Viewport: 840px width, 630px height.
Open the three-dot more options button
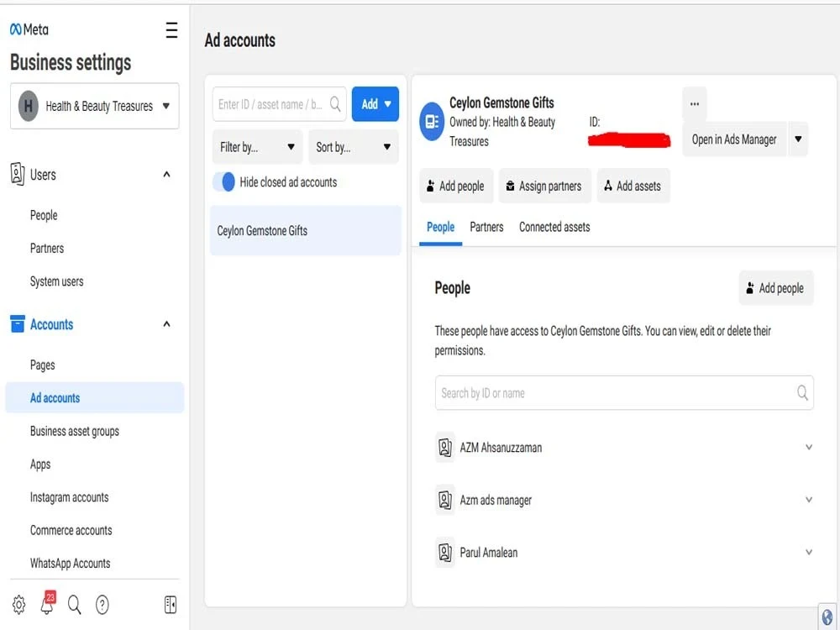[695, 104]
